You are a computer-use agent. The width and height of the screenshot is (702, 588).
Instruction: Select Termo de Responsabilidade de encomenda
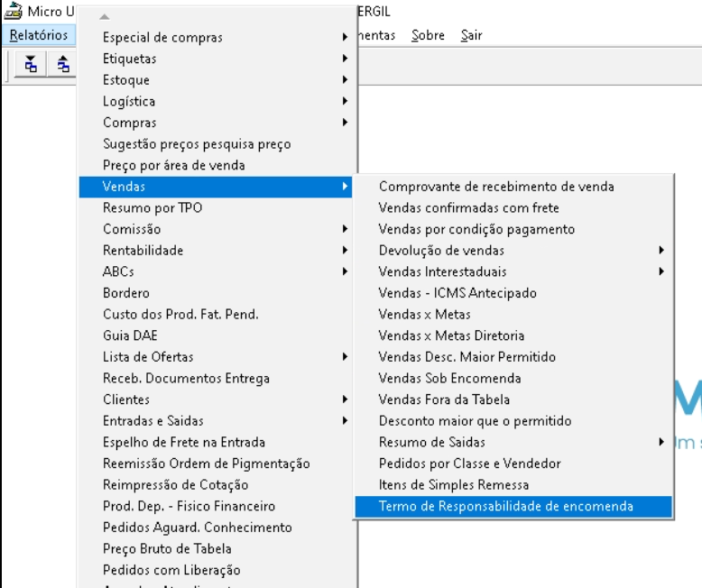(x=505, y=506)
